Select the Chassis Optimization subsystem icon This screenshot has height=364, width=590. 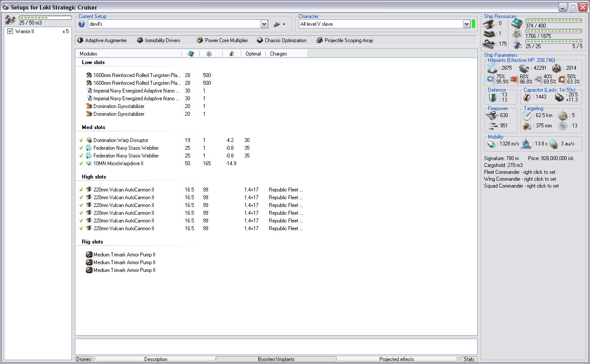pyautogui.click(x=260, y=40)
